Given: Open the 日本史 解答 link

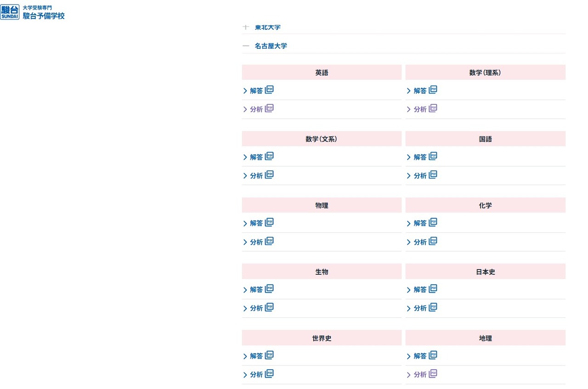Looking at the screenshot, I should pyautogui.click(x=420, y=290).
